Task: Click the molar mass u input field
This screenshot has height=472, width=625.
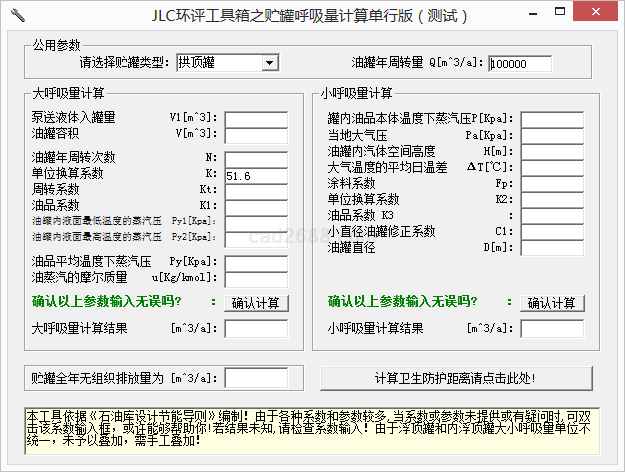Action: coord(255,278)
